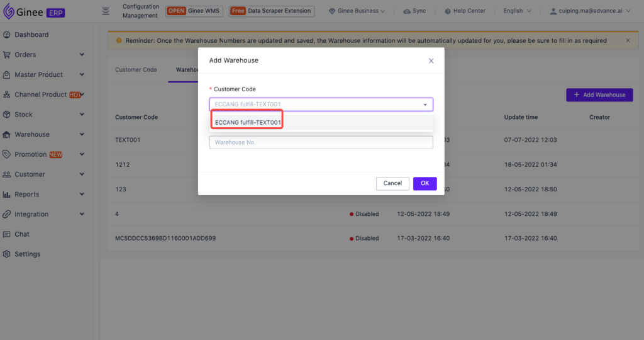
Task: Dismiss the reminder banner with X
Action: (x=628, y=40)
